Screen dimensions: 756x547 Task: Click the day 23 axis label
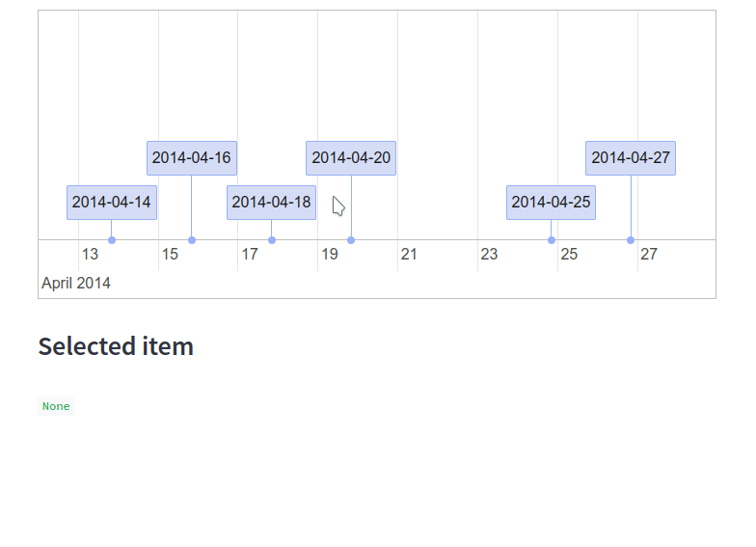pos(489,255)
